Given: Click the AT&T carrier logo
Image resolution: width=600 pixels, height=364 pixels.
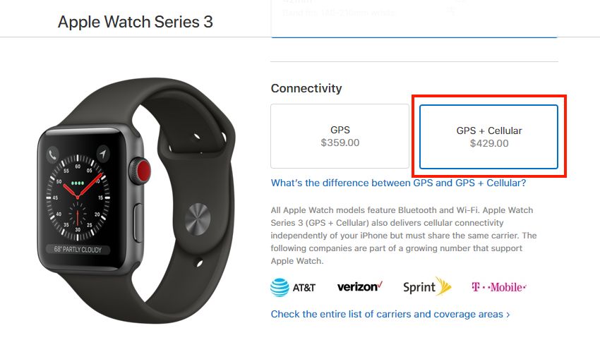Looking at the screenshot, I should (293, 288).
